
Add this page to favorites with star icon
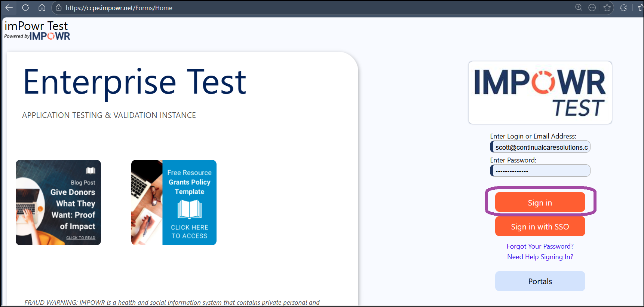(607, 7)
